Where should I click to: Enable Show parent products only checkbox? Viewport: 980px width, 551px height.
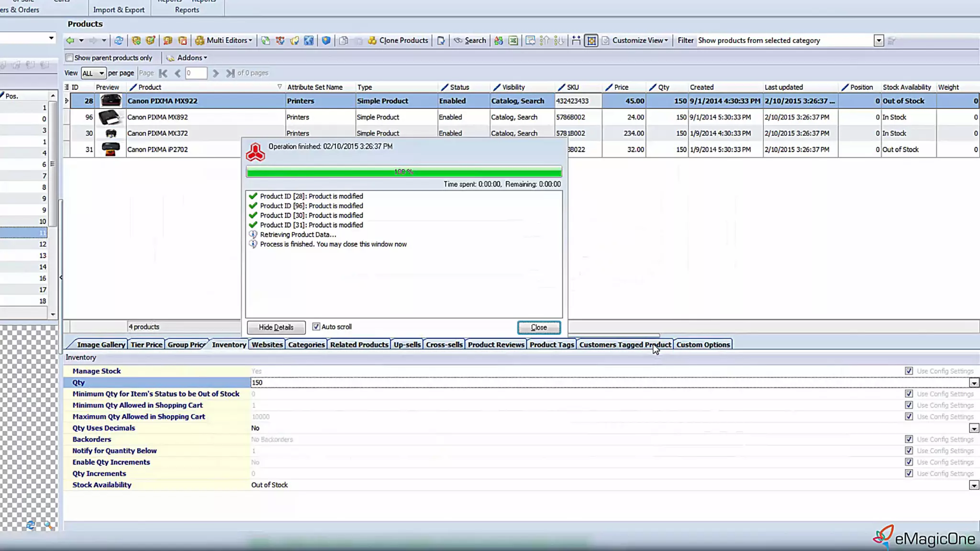click(70, 58)
